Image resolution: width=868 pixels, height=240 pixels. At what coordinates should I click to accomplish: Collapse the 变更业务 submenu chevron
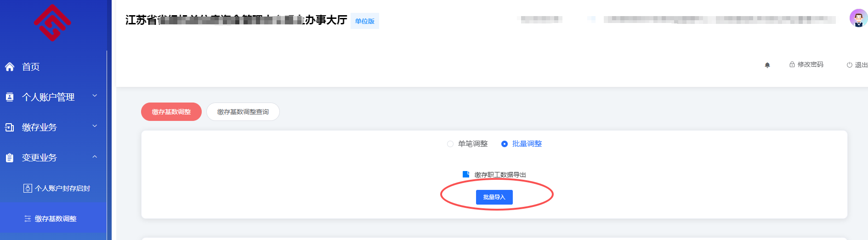pos(95,157)
